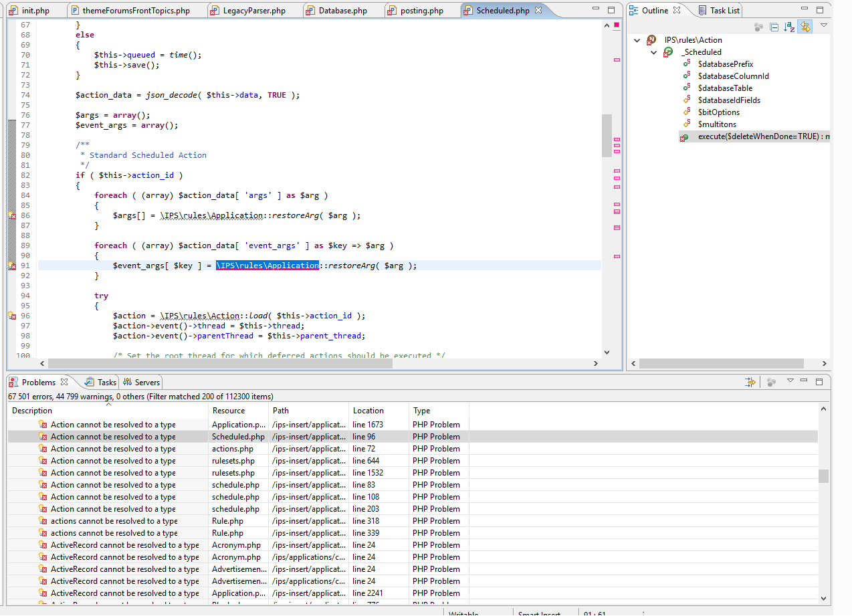Collapse the _Scheduled class node
This screenshot has height=616, width=852.
pyautogui.click(x=654, y=52)
